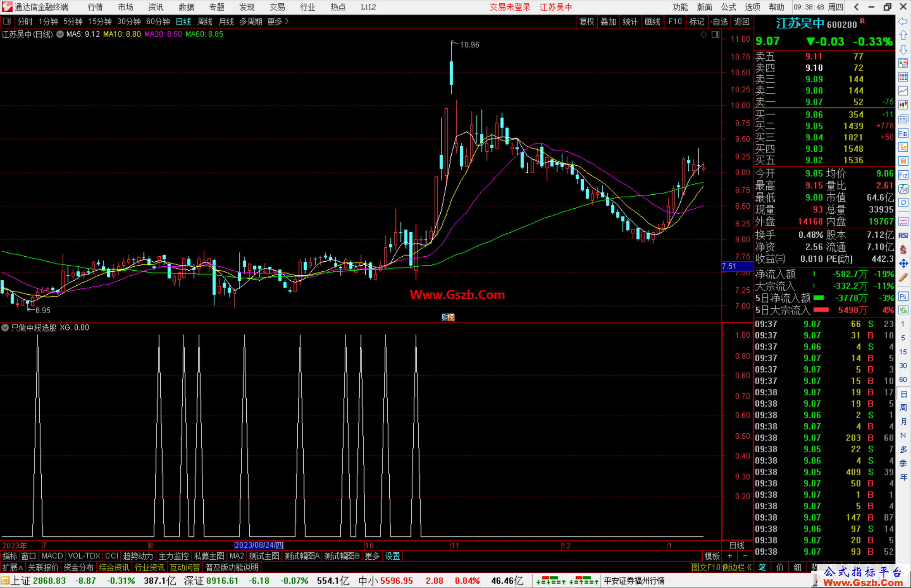Screen dimensions: 911x588
Task: Expand the 扩展 panel at bottom left
Action: click(x=13, y=567)
